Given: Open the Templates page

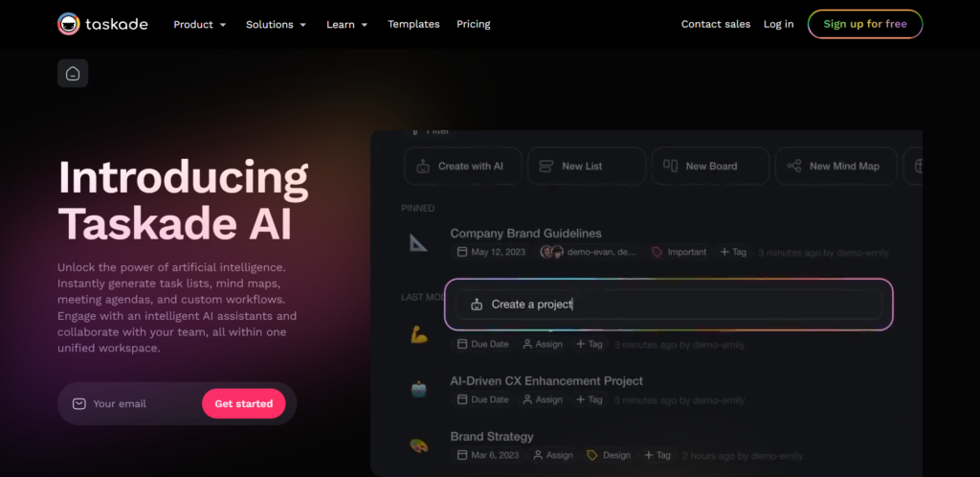Looking at the screenshot, I should 413,24.
